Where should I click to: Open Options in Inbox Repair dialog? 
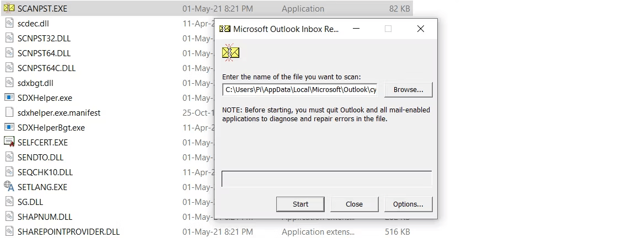pos(408,204)
